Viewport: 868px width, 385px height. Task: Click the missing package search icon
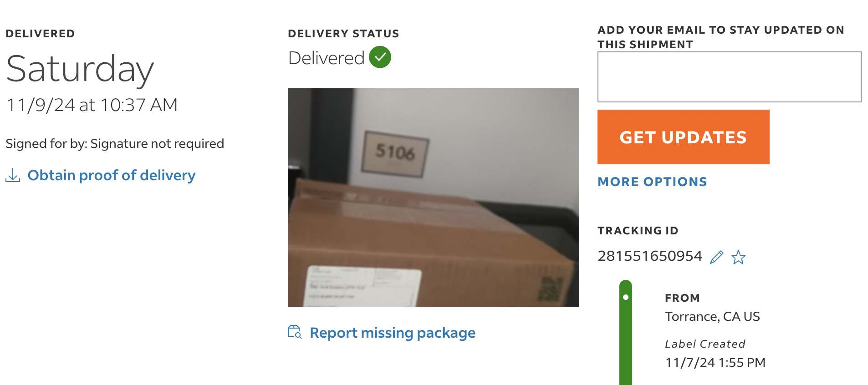point(295,332)
